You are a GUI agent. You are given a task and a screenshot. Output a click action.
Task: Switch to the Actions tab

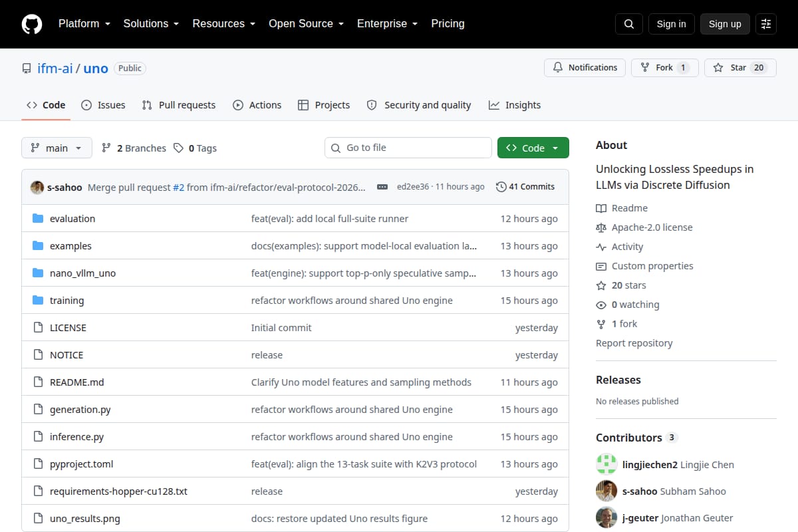pyautogui.click(x=257, y=105)
